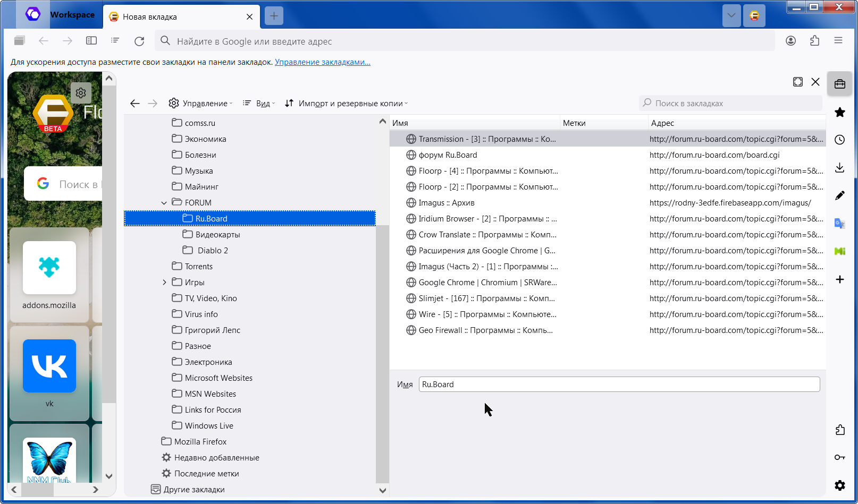Viewport: 858px width, 504px height.
Task: Select the Microsoft Websites folder
Action: pos(212,378)
